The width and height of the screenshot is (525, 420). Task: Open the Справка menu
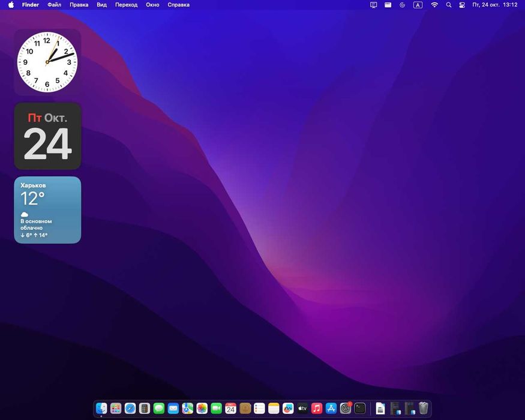(178, 5)
